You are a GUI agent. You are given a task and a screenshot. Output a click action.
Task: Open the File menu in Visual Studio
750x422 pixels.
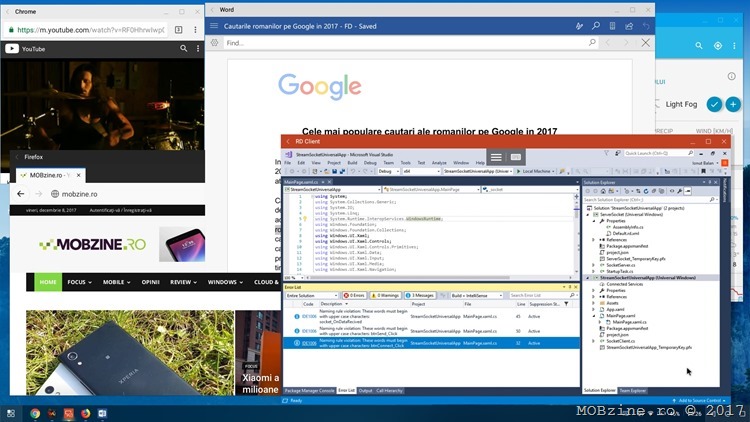(x=287, y=163)
